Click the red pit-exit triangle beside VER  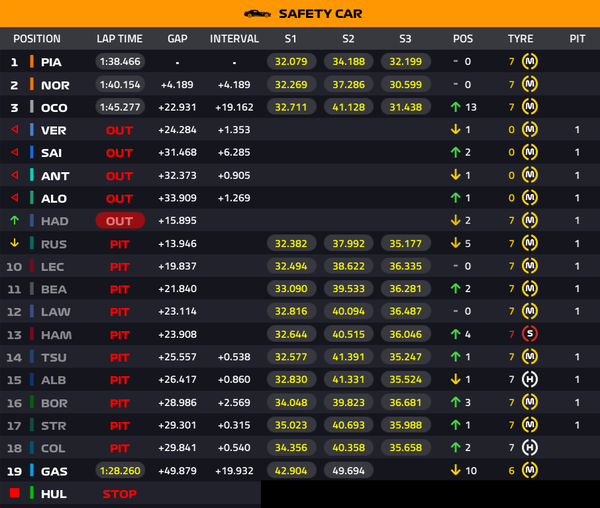click(x=15, y=129)
